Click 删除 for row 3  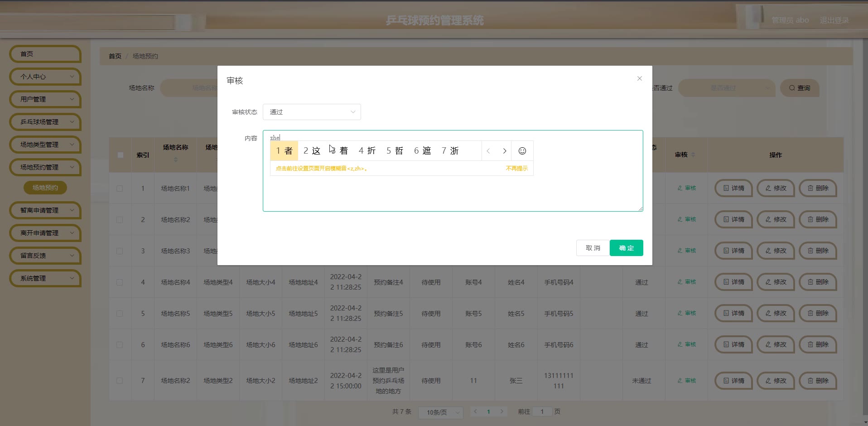click(x=818, y=251)
